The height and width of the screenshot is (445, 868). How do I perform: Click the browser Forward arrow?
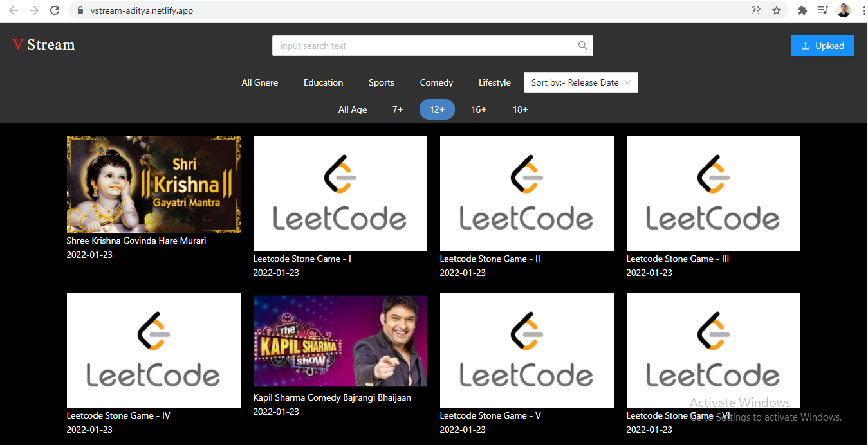pos(34,10)
